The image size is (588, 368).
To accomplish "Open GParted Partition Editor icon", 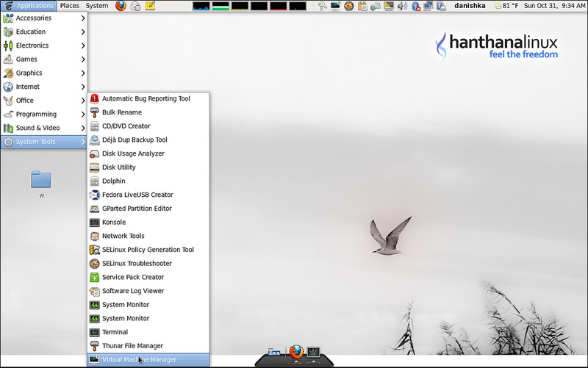I will 95,209.
